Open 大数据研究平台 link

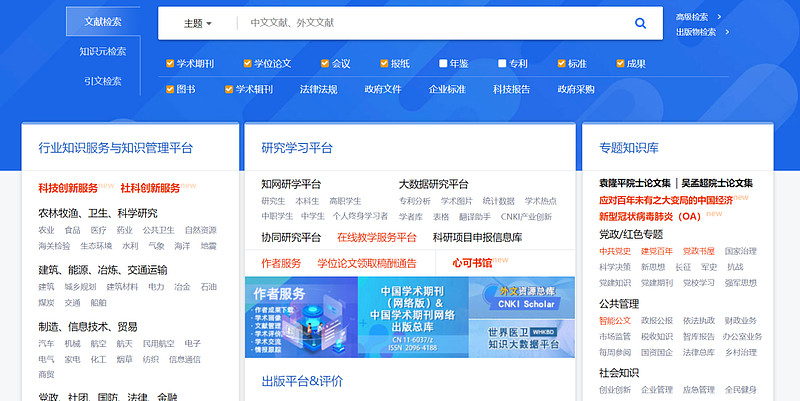click(433, 184)
